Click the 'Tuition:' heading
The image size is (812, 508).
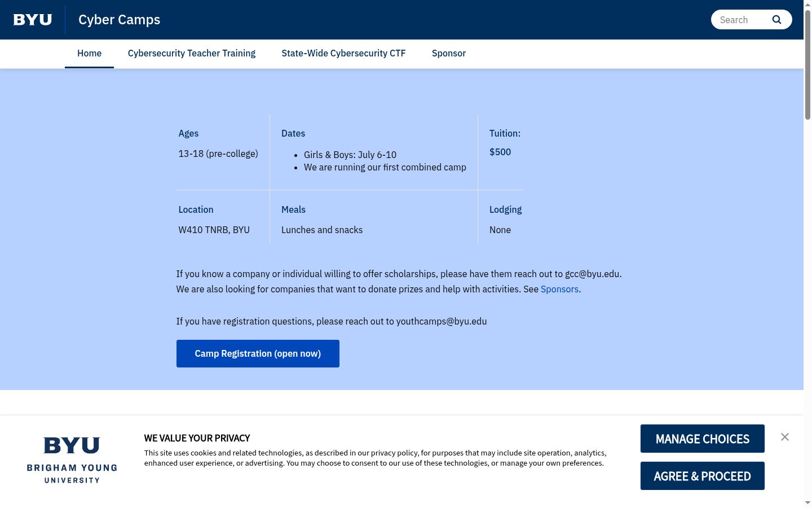click(x=505, y=133)
